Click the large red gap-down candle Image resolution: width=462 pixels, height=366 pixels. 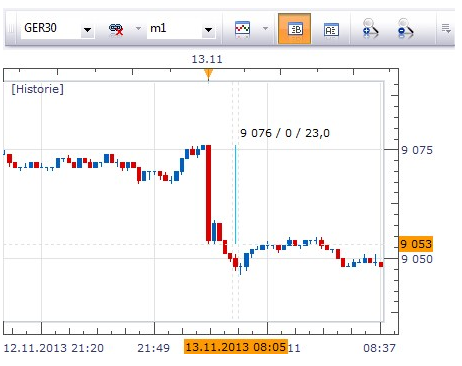208,193
